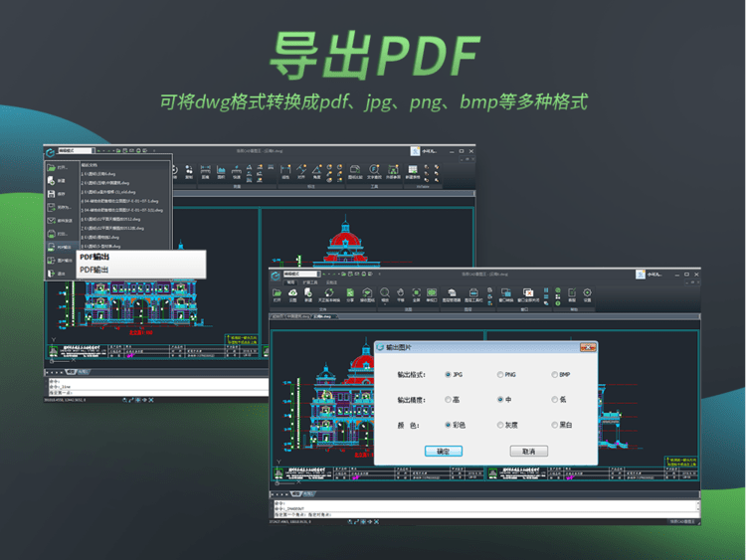This screenshot has width=746, height=560.
Task: Click the New table (新建表格) icon in back window
Action: 413,170
